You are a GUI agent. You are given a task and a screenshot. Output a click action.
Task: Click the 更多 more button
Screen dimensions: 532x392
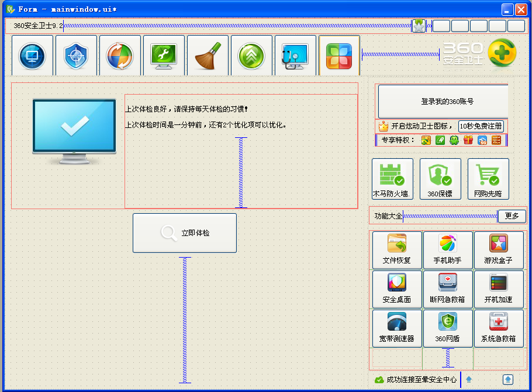point(512,216)
